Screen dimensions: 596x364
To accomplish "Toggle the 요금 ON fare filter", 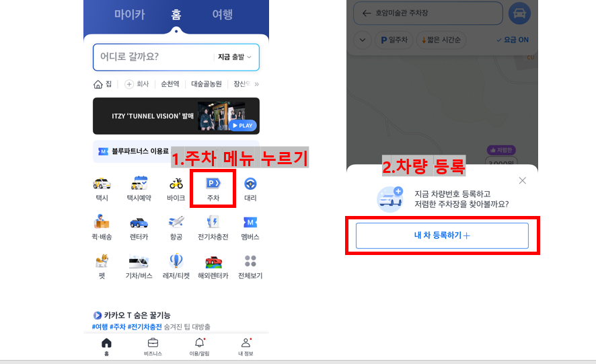I will (512, 40).
